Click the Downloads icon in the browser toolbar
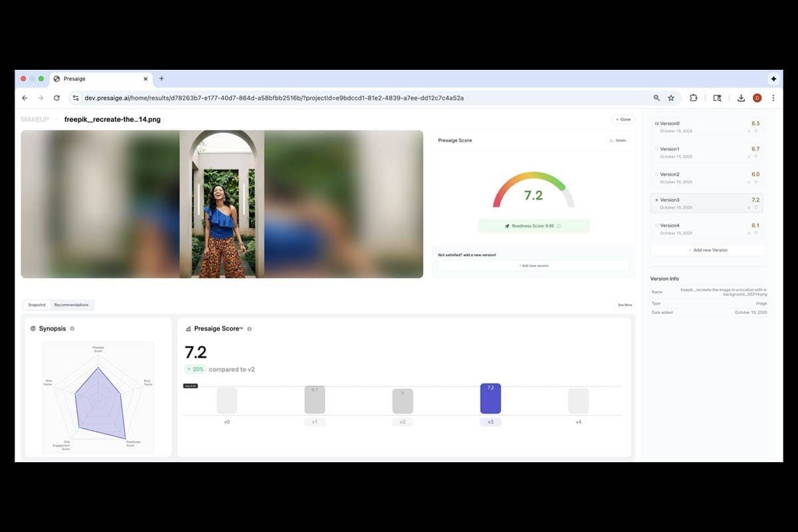 [740, 97]
